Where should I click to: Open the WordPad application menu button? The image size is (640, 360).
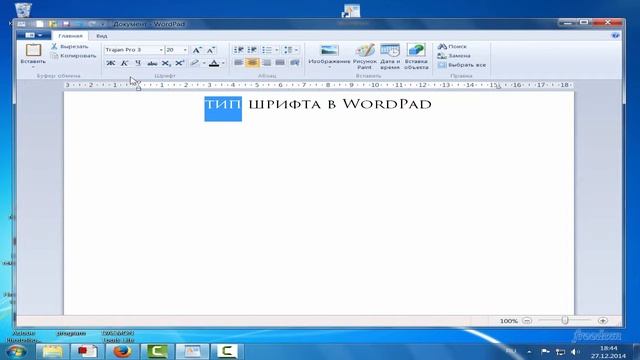[x=33, y=36]
